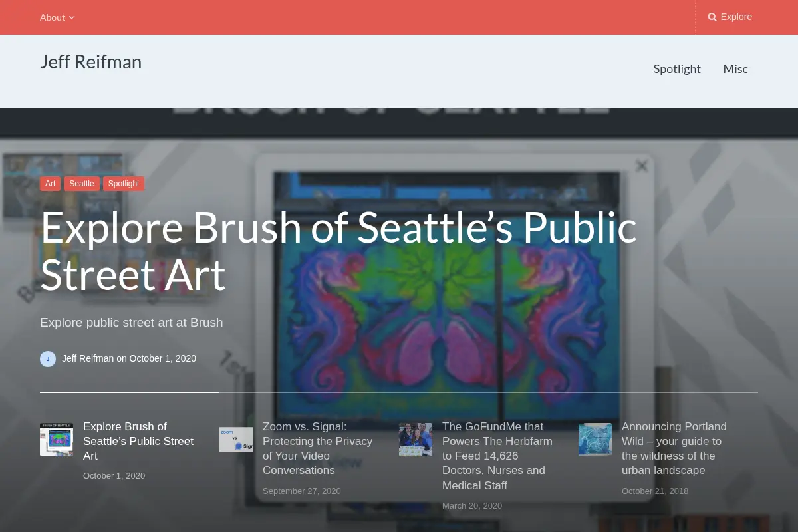The image size is (798, 532).
Task: Open the Spotlight navigation item
Action: pyautogui.click(x=677, y=69)
